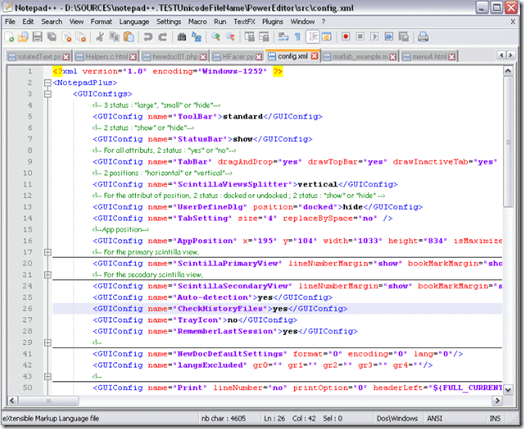Click the Replace toolbar icon

click(x=196, y=37)
